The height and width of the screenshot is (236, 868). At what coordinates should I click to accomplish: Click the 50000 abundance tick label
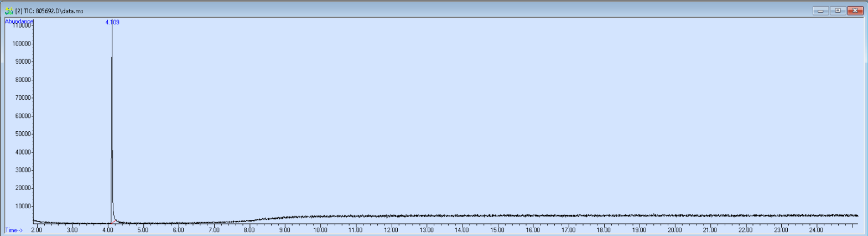[23, 134]
